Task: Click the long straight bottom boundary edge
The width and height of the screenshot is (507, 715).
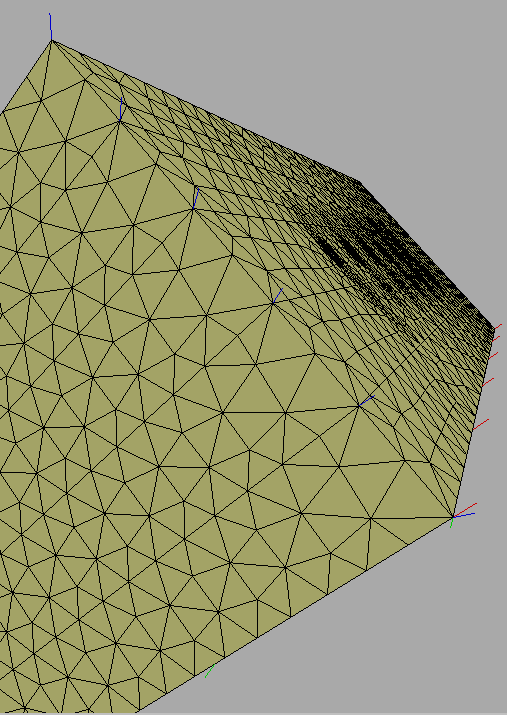Action: (296, 614)
